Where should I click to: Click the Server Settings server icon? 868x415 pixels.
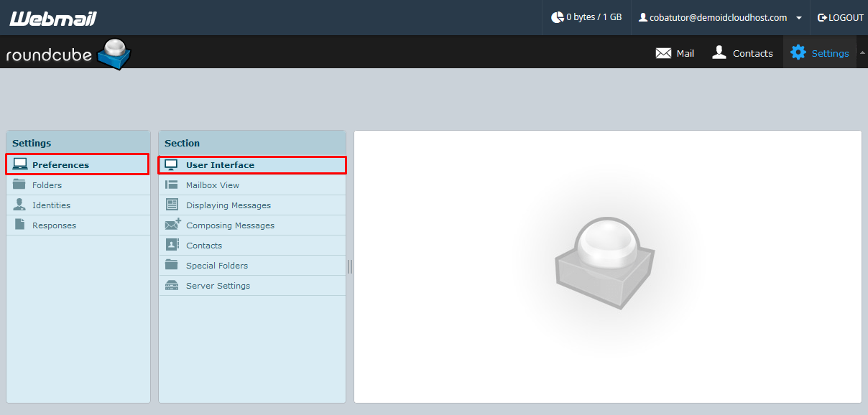[172, 285]
